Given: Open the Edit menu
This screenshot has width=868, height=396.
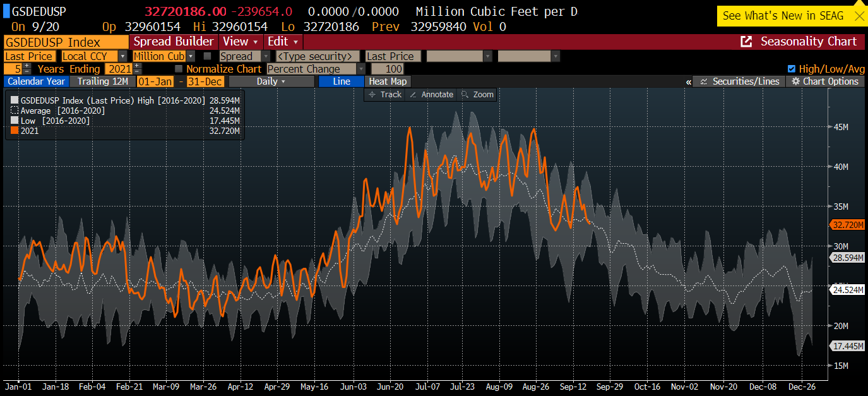Looking at the screenshot, I should (282, 42).
